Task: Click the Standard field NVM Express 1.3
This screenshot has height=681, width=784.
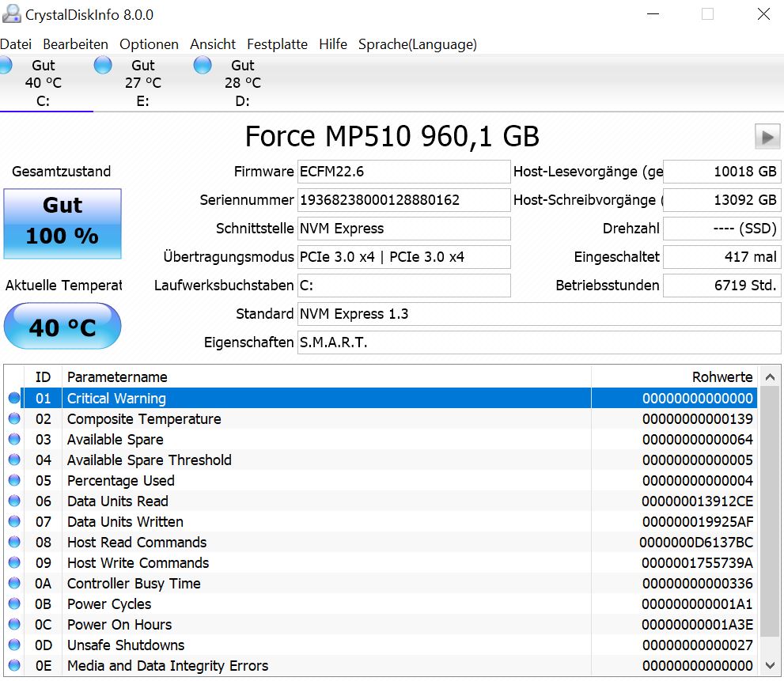Action: tap(540, 315)
